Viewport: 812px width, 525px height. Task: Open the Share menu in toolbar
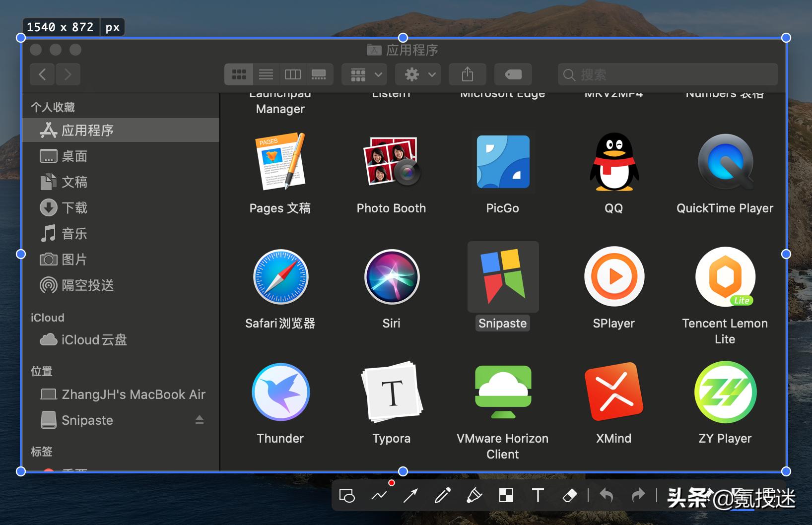pos(467,74)
